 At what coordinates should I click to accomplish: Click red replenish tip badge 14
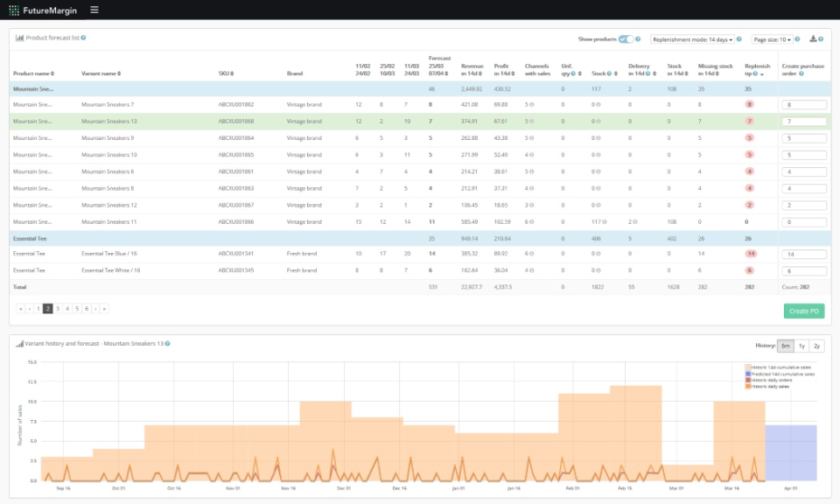click(x=751, y=254)
